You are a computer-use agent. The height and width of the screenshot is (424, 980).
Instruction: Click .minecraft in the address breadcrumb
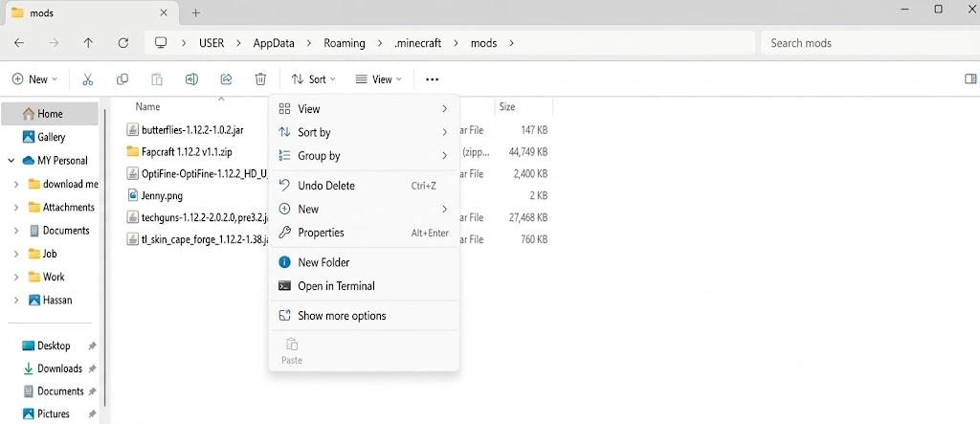[x=417, y=43]
